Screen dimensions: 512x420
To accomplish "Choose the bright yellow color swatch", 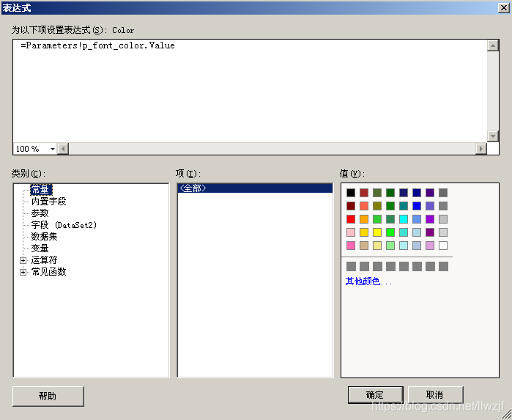I will 377,232.
